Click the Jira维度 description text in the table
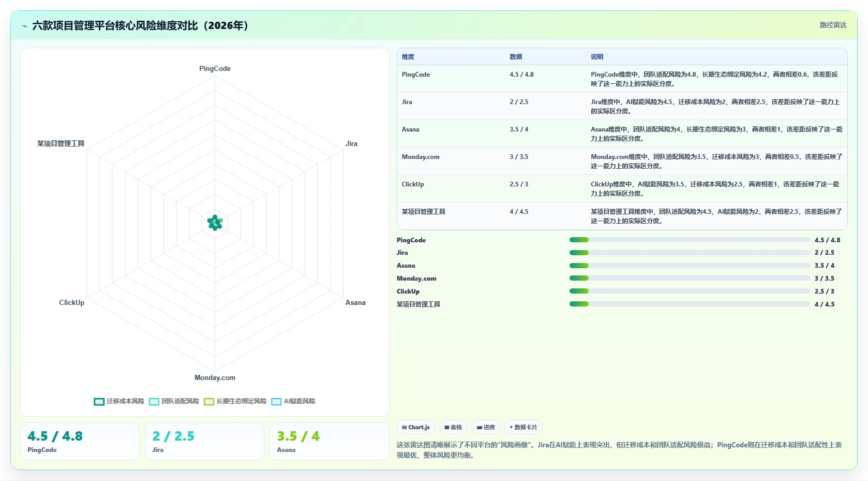Viewport: 868px width, 481px height. tap(715, 107)
